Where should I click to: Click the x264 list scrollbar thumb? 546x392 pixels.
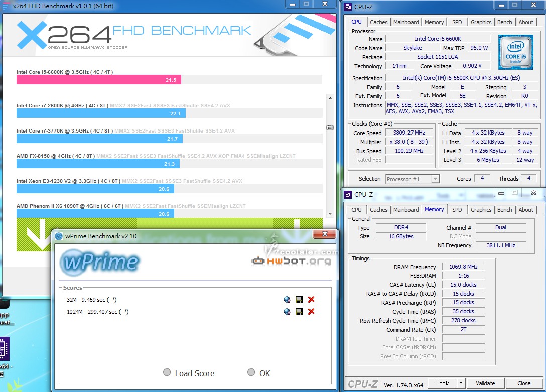[330, 127]
